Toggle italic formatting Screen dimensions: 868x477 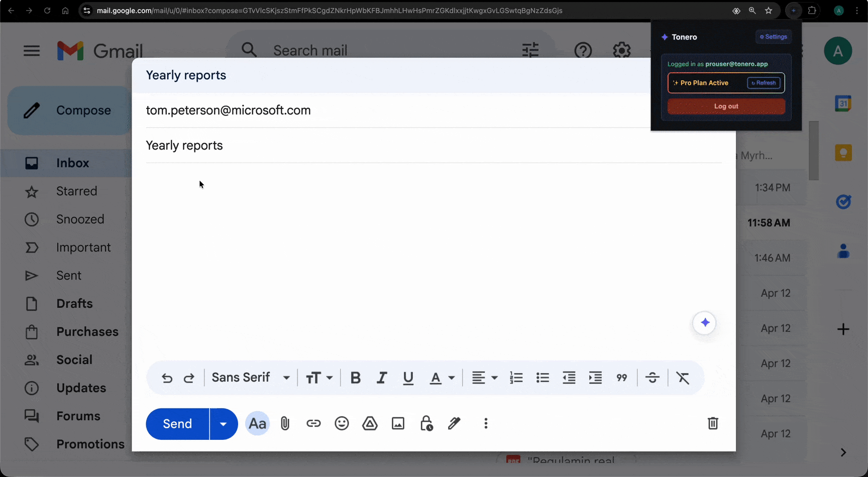[382, 378]
